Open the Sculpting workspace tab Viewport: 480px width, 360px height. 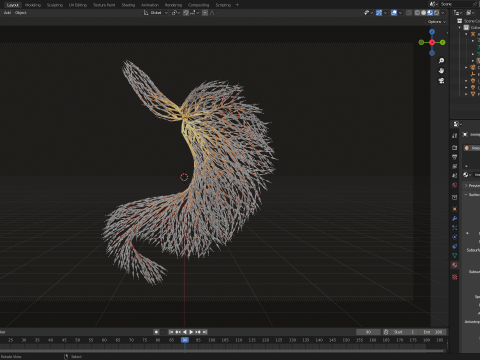pos(55,5)
